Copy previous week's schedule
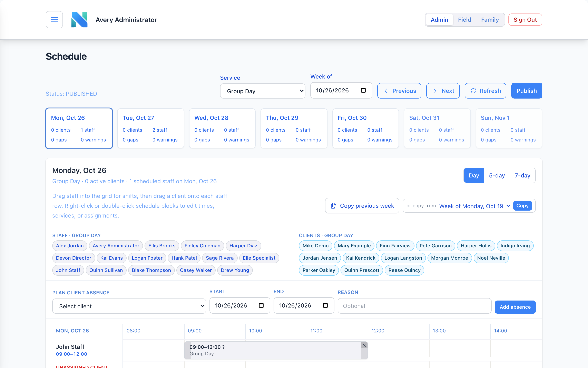The height and width of the screenshot is (368, 588). [x=362, y=206]
